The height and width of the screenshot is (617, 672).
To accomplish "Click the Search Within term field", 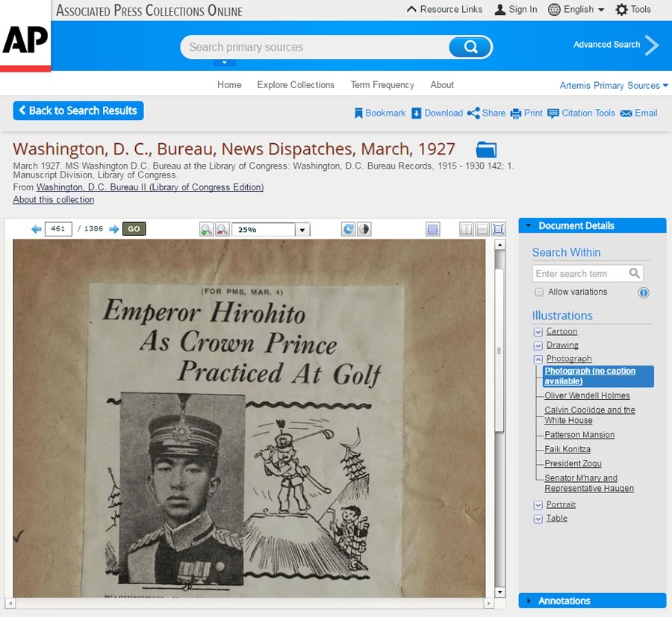I will tap(580, 273).
